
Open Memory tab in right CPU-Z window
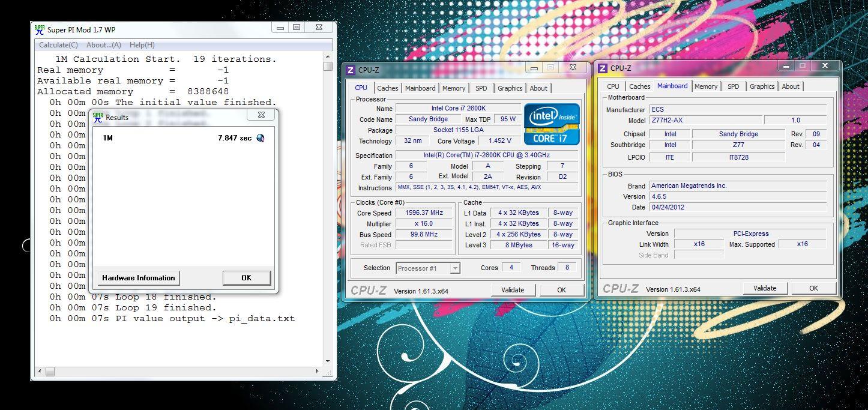[706, 86]
